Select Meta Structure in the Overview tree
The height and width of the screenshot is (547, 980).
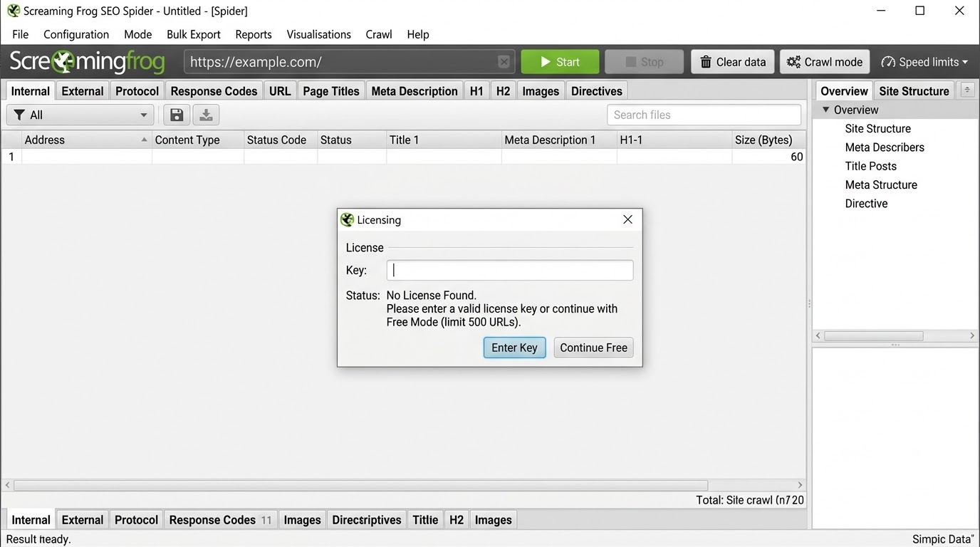point(881,184)
